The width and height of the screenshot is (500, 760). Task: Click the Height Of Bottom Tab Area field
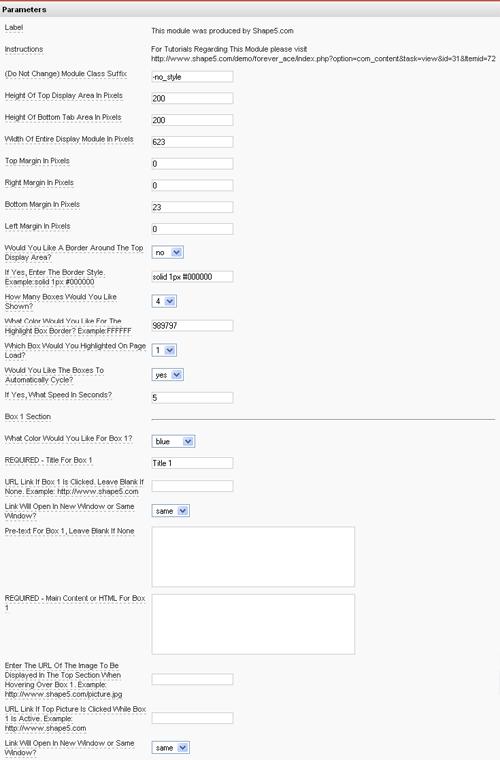coord(192,120)
